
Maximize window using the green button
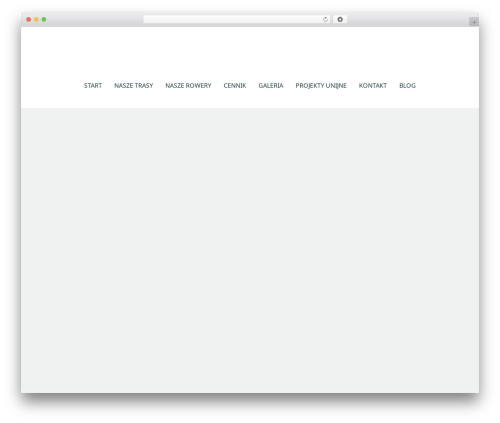coord(44,20)
